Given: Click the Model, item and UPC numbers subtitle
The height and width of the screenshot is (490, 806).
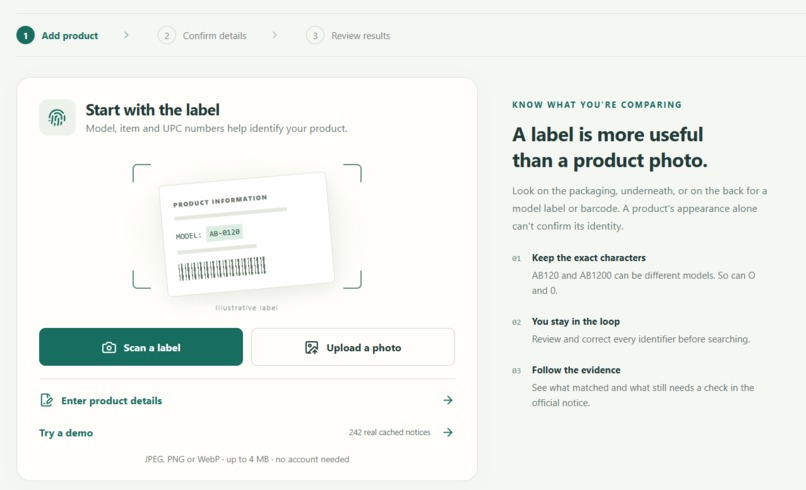Looking at the screenshot, I should tap(216, 129).
